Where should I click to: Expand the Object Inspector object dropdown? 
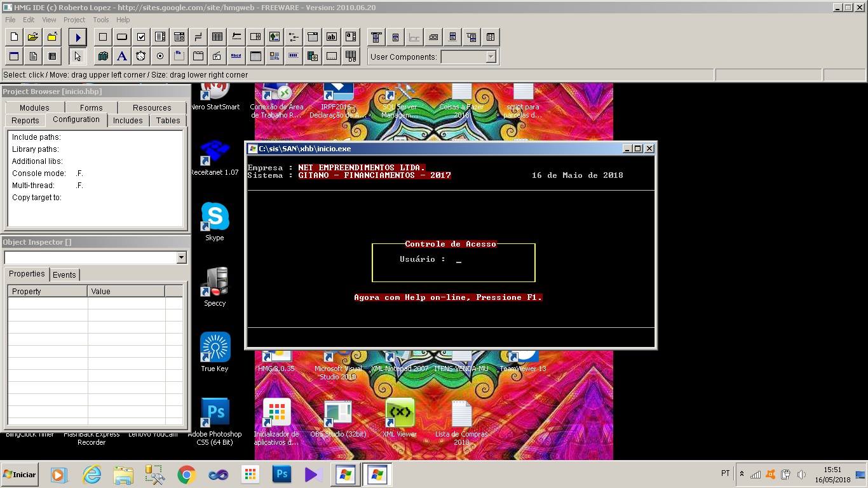(x=181, y=257)
